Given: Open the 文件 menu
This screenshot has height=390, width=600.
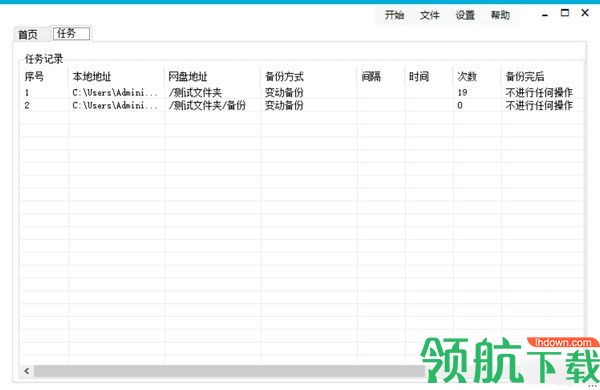Looking at the screenshot, I should [x=430, y=15].
